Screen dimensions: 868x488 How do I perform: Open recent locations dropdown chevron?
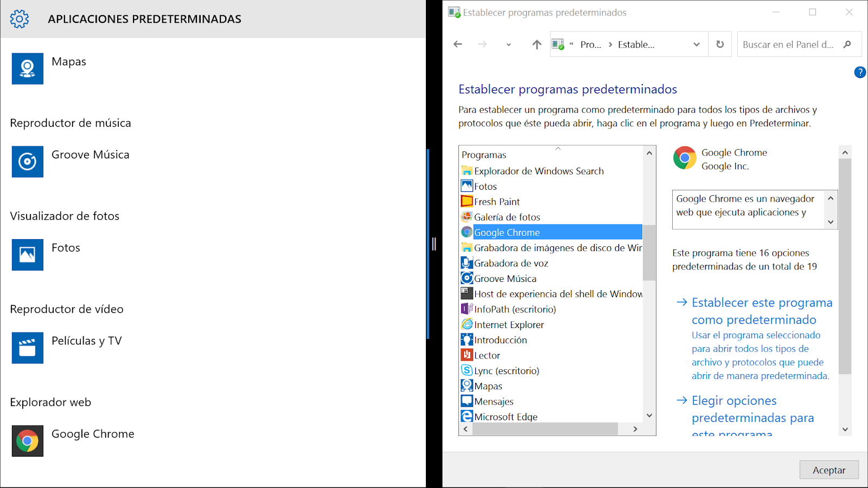coord(509,45)
